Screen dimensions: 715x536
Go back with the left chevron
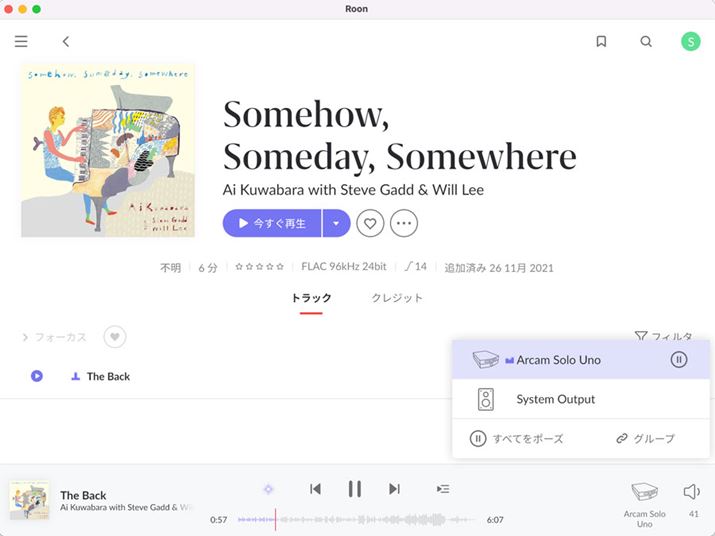(x=66, y=42)
